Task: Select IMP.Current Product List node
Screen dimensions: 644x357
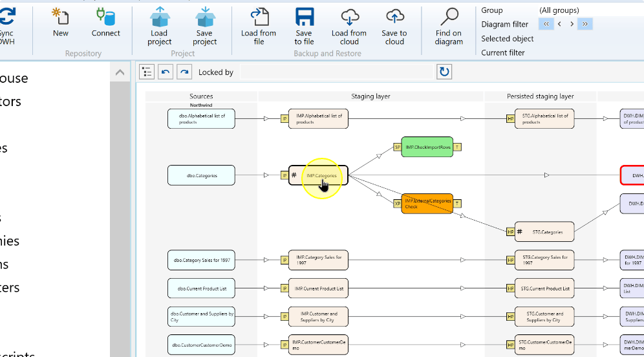Action: tap(318, 288)
